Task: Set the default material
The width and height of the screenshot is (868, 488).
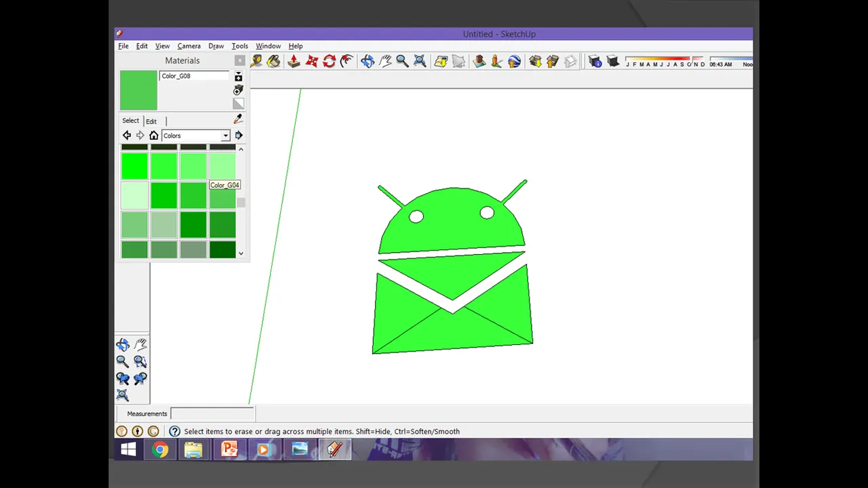Action: [x=238, y=104]
